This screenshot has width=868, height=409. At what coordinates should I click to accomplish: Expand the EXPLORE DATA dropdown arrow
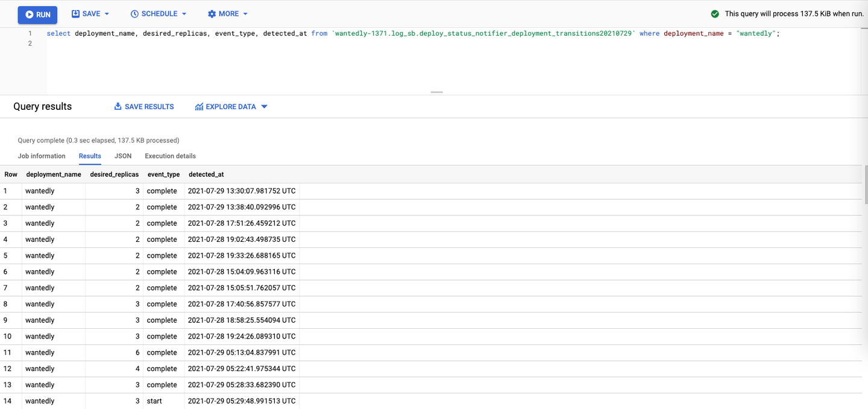point(264,107)
